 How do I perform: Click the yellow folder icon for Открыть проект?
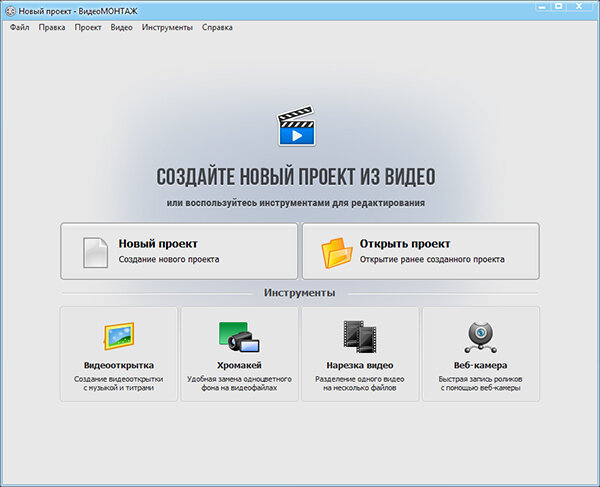(336, 252)
